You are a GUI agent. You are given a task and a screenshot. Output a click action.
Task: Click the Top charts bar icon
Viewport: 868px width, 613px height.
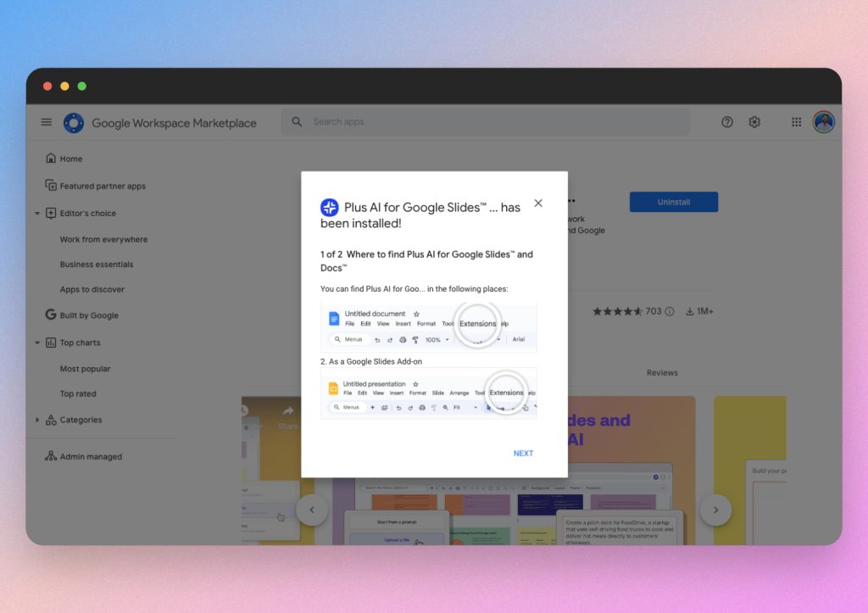[x=50, y=343]
